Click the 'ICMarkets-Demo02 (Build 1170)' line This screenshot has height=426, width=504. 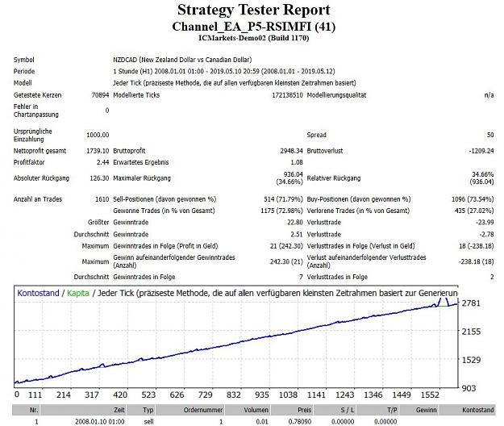point(253,38)
